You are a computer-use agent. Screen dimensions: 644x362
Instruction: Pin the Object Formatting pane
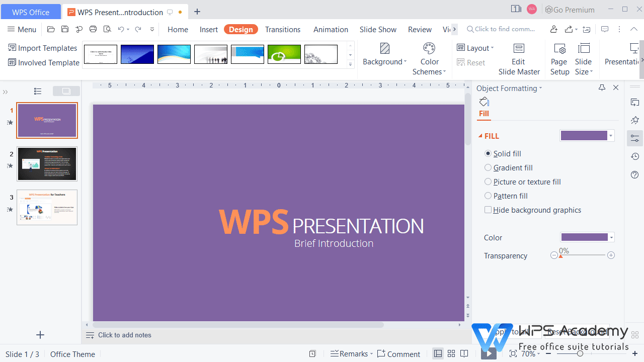click(x=602, y=87)
